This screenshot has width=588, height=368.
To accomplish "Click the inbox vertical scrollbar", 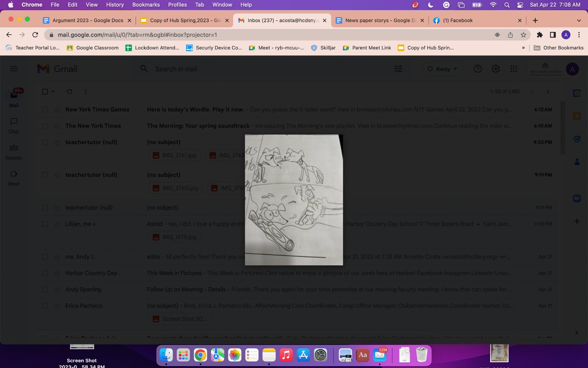I will click(x=563, y=128).
